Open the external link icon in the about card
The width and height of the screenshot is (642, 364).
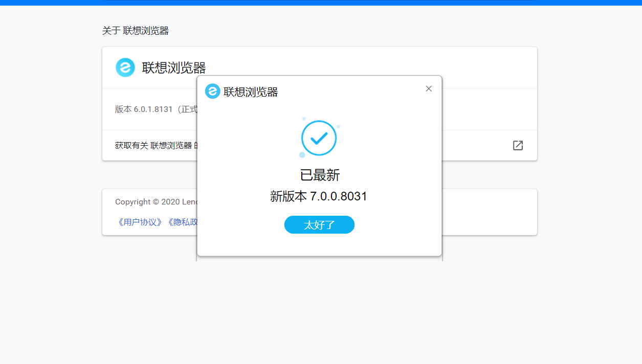pos(518,145)
